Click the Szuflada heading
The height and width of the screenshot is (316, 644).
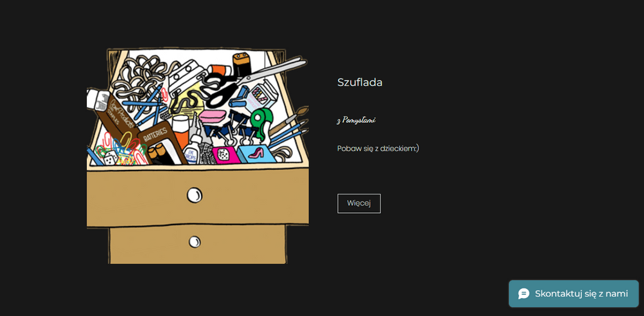360,82
